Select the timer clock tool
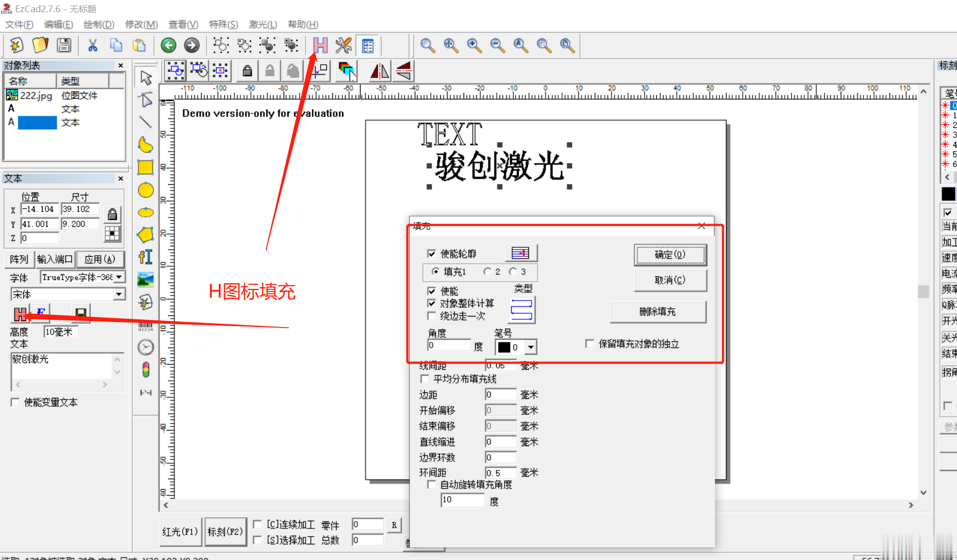 point(146,347)
